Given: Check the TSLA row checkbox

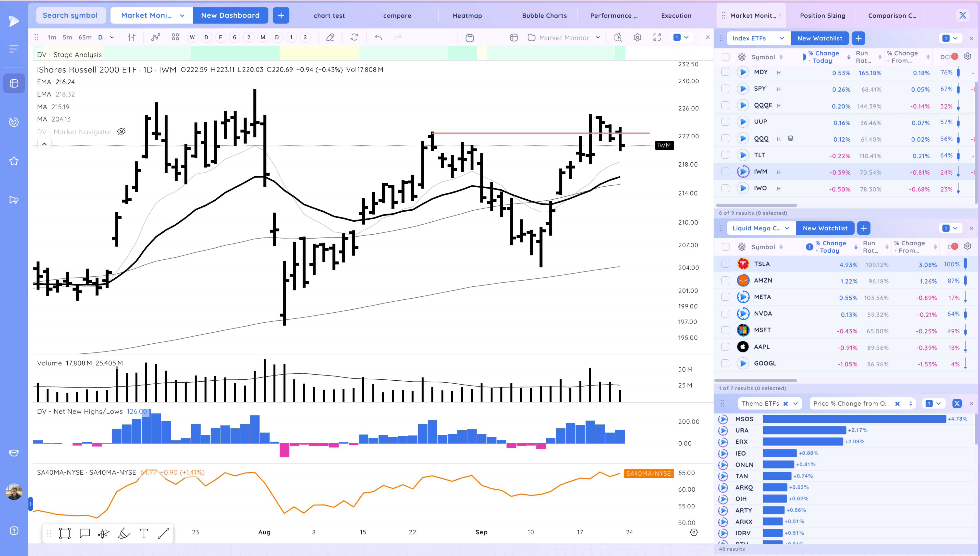Looking at the screenshot, I should (725, 264).
